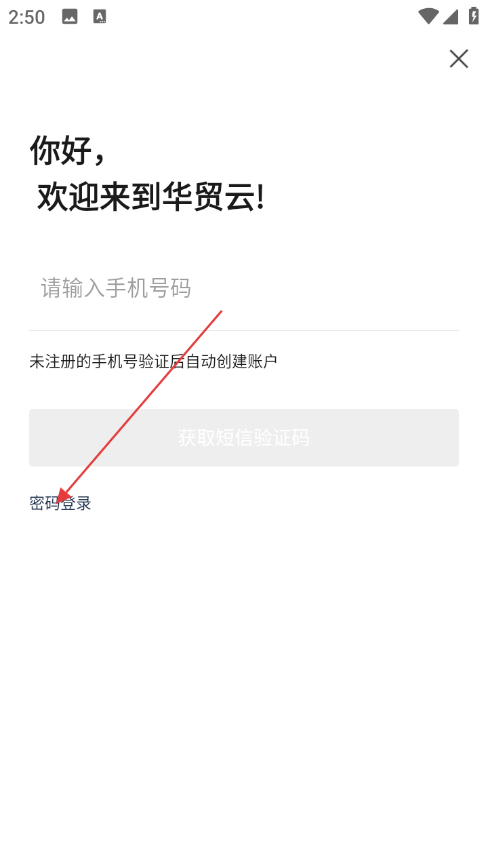This screenshot has height=868, width=488.
Task: Switch to 密码登录 password login
Action: tap(60, 503)
